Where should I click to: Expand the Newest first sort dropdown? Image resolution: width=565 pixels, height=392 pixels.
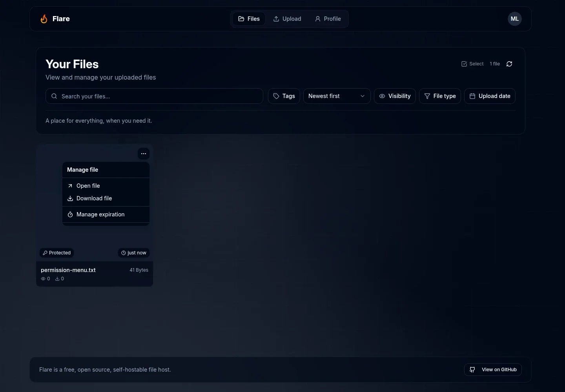tap(337, 96)
